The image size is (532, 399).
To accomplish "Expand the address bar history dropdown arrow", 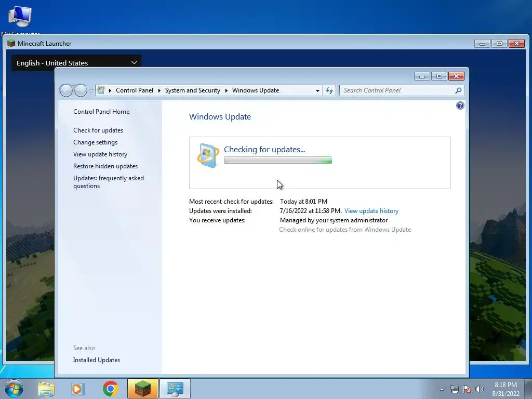I will click(317, 90).
